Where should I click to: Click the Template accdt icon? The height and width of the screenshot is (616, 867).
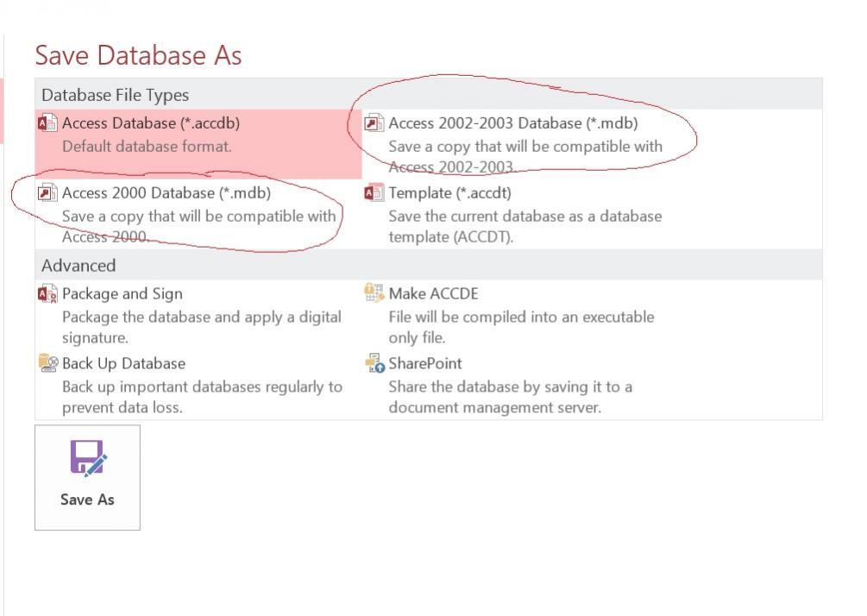coord(374,192)
